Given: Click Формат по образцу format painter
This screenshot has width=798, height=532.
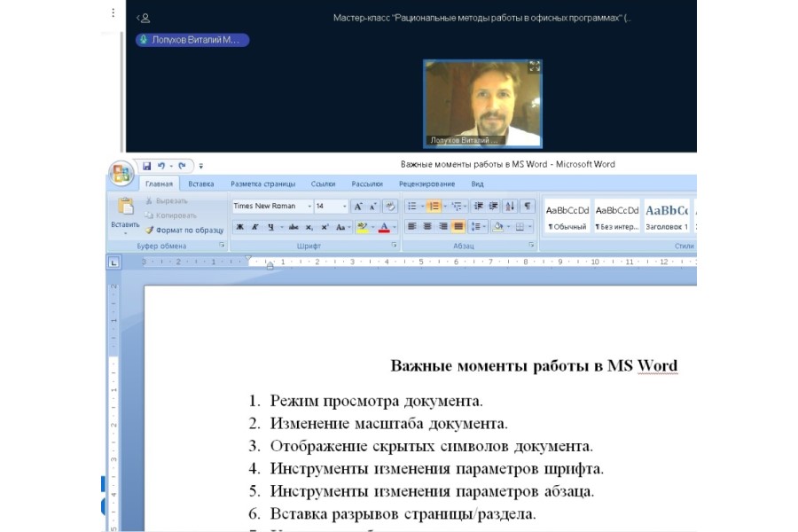Looking at the screenshot, I should (x=184, y=231).
